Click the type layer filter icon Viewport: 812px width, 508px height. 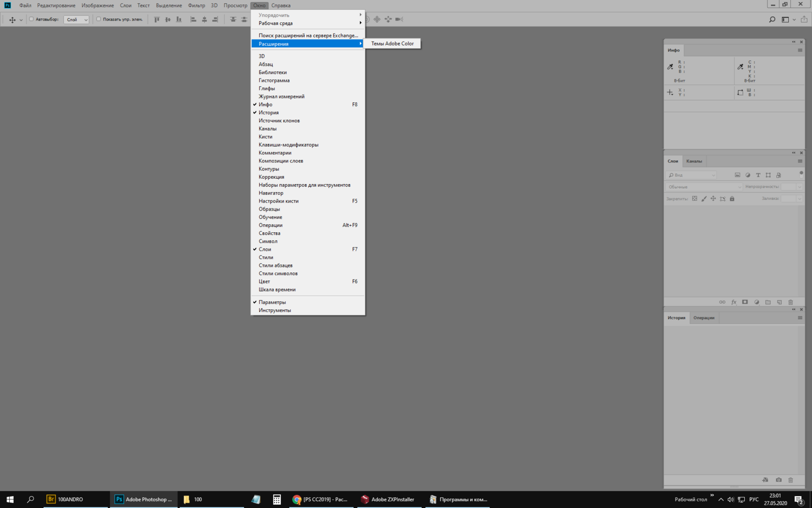pyautogui.click(x=758, y=175)
